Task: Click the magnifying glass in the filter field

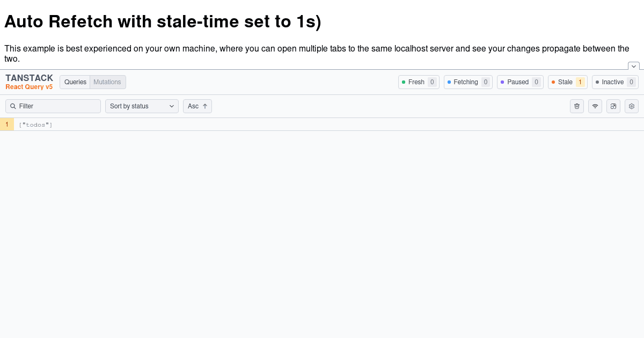Action: (13, 106)
